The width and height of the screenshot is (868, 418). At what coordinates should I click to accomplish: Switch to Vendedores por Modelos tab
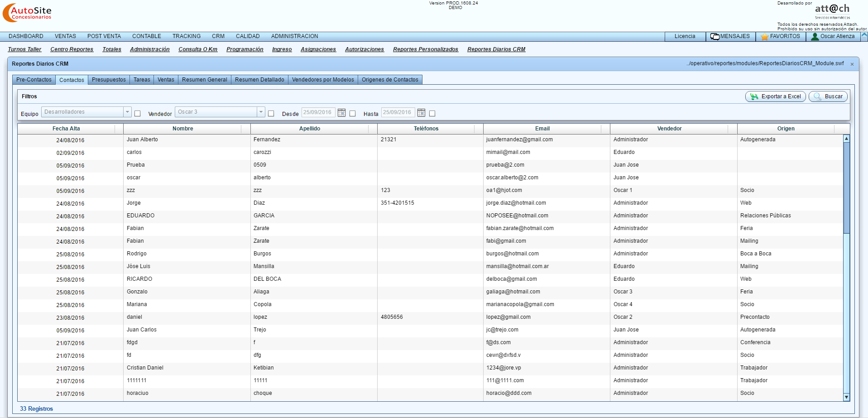323,80
